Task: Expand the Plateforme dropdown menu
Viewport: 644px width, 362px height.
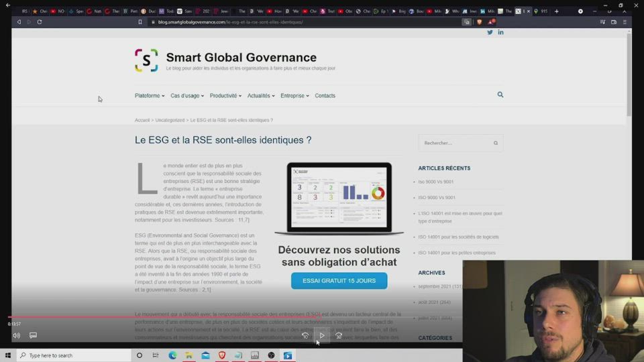Action: coord(149,96)
